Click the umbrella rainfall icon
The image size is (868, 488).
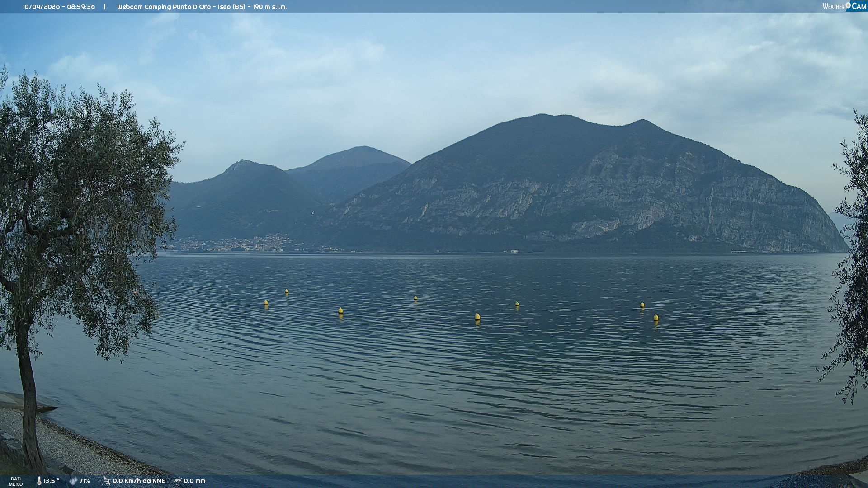tap(178, 481)
